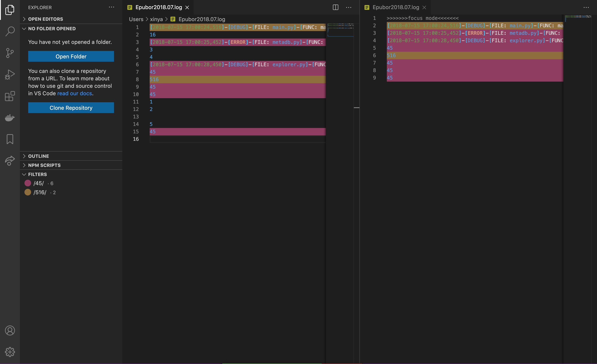Image resolution: width=597 pixels, height=364 pixels.
Task: Click the Open Folder button
Action: tap(71, 56)
